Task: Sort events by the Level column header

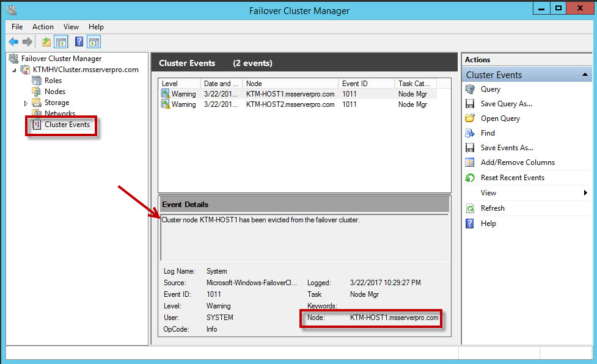Action: coord(179,83)
